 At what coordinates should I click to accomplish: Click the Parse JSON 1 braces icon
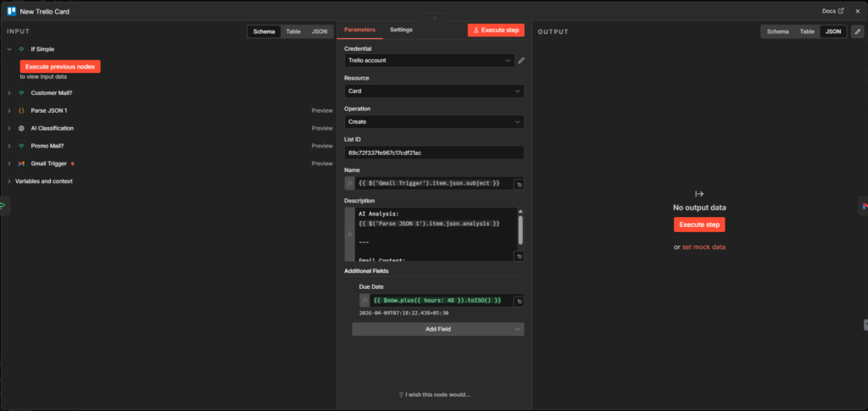click(x=21, y=111)
